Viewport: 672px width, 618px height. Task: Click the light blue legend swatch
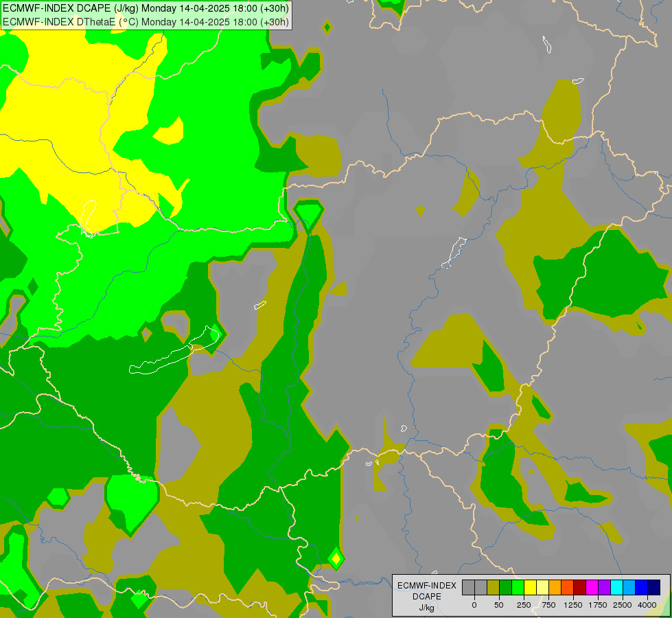[x=629, y=587]
